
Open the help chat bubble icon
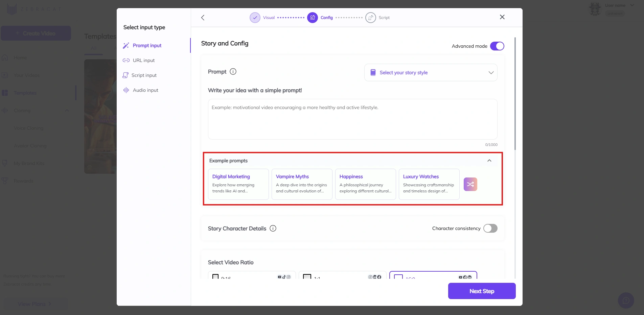click(x=626, y=300)
